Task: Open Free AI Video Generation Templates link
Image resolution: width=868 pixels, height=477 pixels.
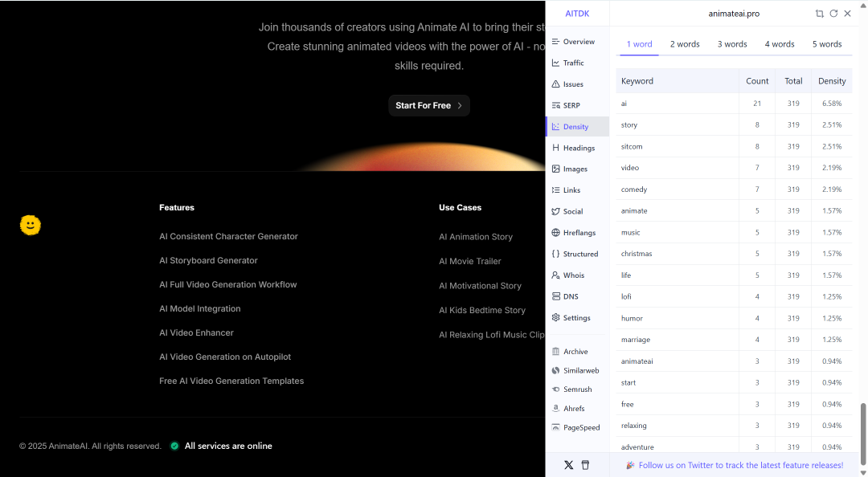Action: point(231,381)
